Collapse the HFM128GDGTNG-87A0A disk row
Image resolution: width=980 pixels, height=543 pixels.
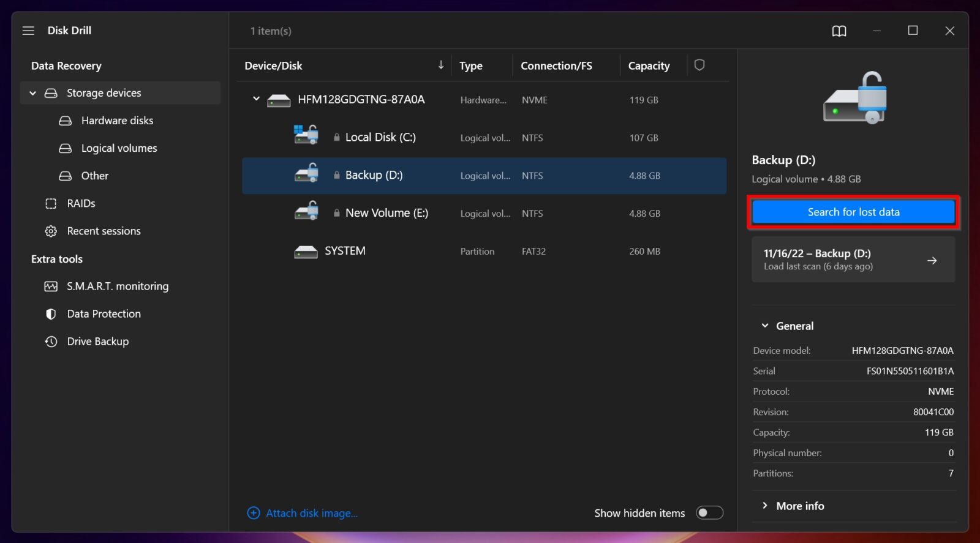(256, 99)
